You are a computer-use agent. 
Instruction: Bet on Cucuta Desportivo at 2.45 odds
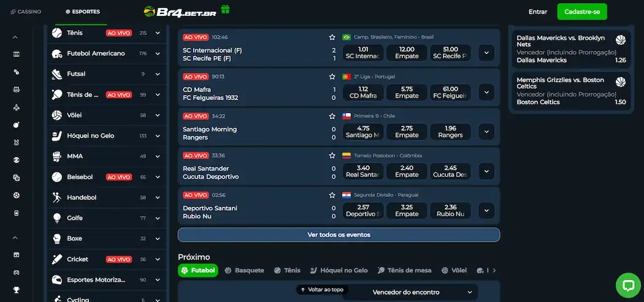(x=451, y=171)
